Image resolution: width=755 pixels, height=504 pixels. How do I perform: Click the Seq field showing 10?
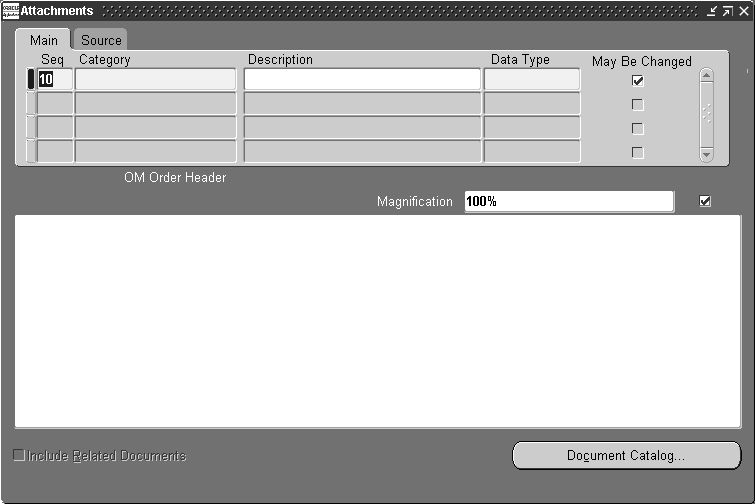55,79
